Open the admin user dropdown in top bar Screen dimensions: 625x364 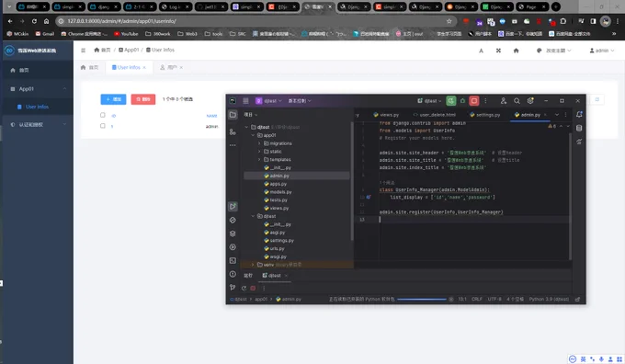pos(602,51)
